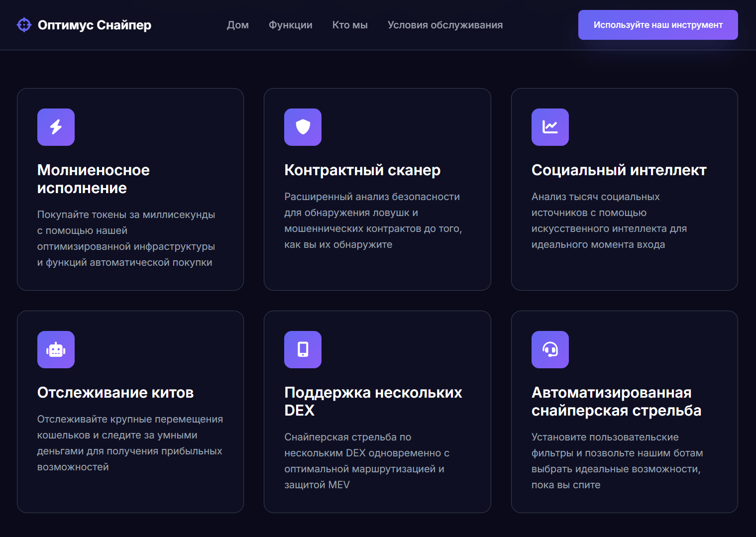Click the mobile phone icon
The width and height of the screenshot is (756, 537).
pyautogui.click(x=303, y=349)
